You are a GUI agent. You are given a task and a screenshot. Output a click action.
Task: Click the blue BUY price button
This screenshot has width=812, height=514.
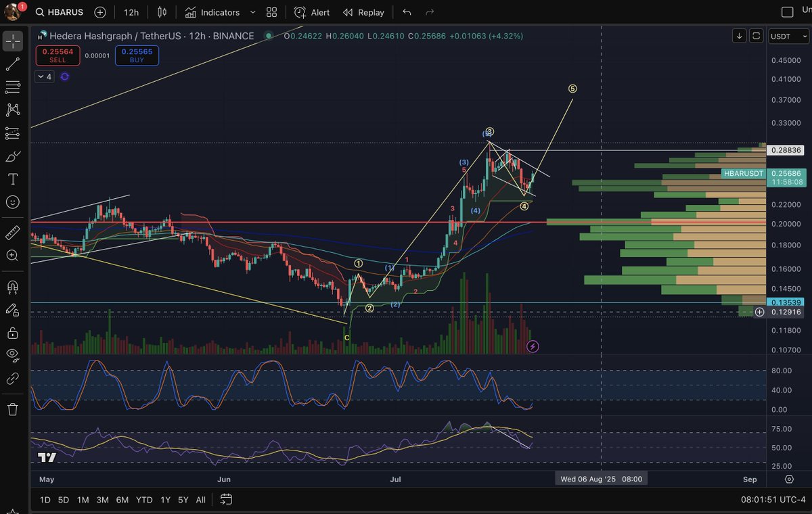pyautogui.click(x=137, y=55)
